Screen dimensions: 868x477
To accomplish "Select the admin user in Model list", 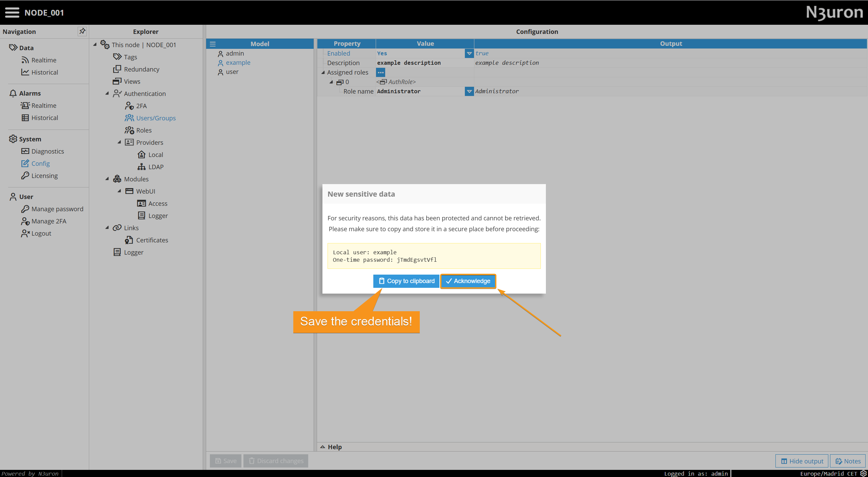I will pos(235,53).
